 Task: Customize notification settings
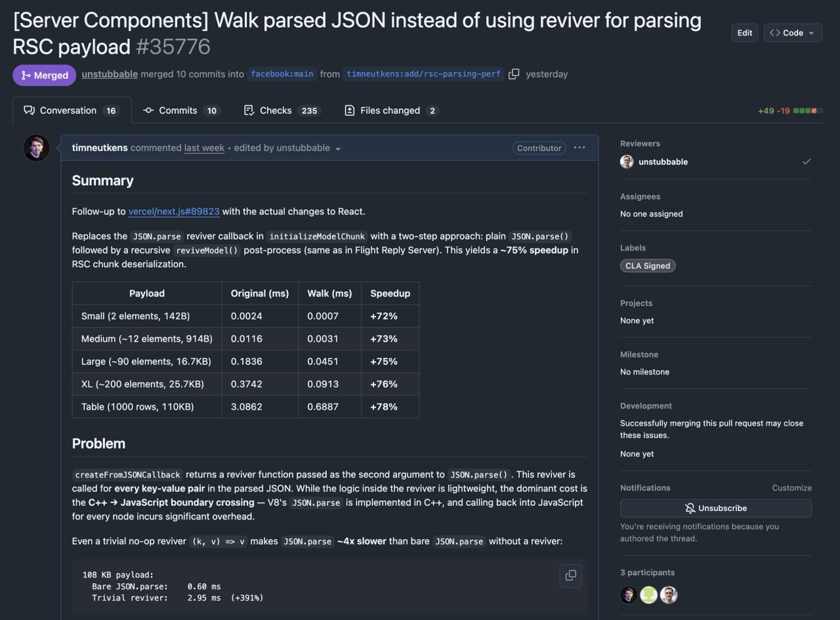point(791,488)
